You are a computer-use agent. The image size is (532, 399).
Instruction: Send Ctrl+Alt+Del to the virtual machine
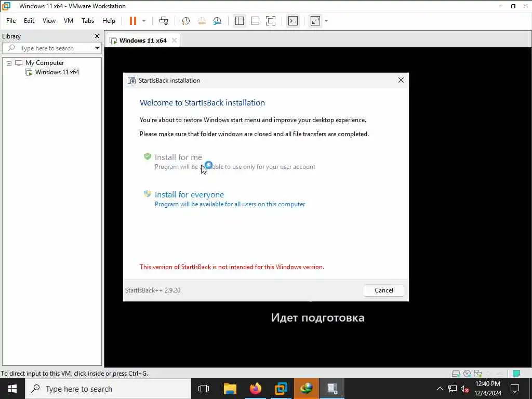(164, 21)
